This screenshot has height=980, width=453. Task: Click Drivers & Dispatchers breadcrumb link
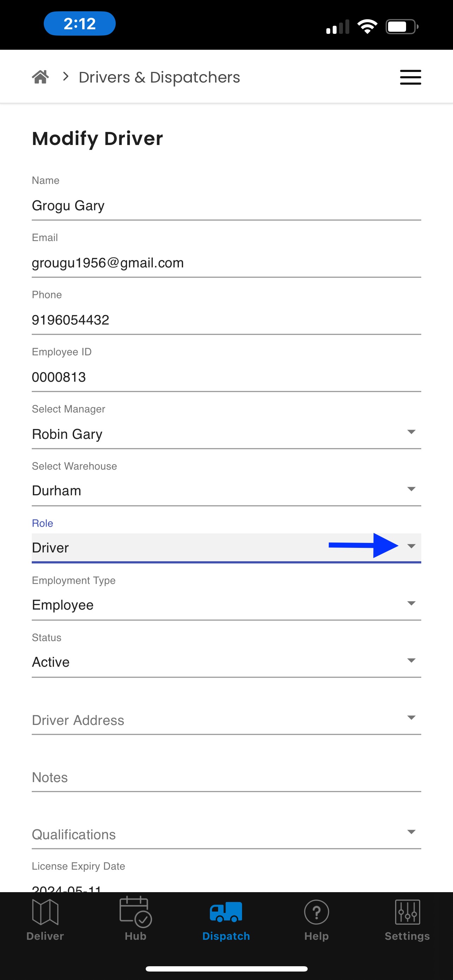[x=159, y=77]
